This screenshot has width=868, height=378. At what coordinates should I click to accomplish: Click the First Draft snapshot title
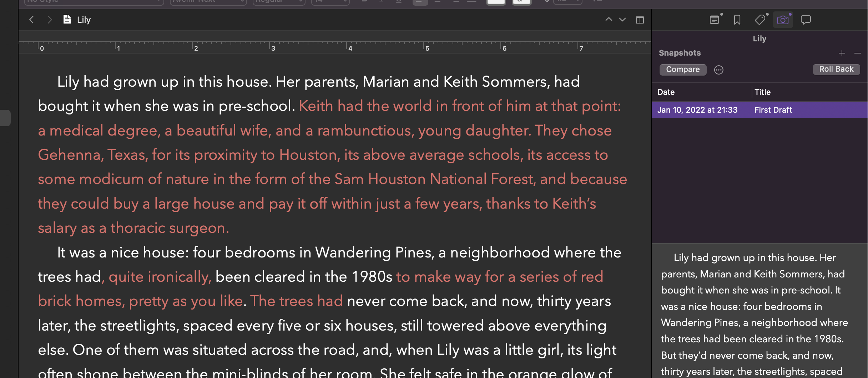coord(773,110)
